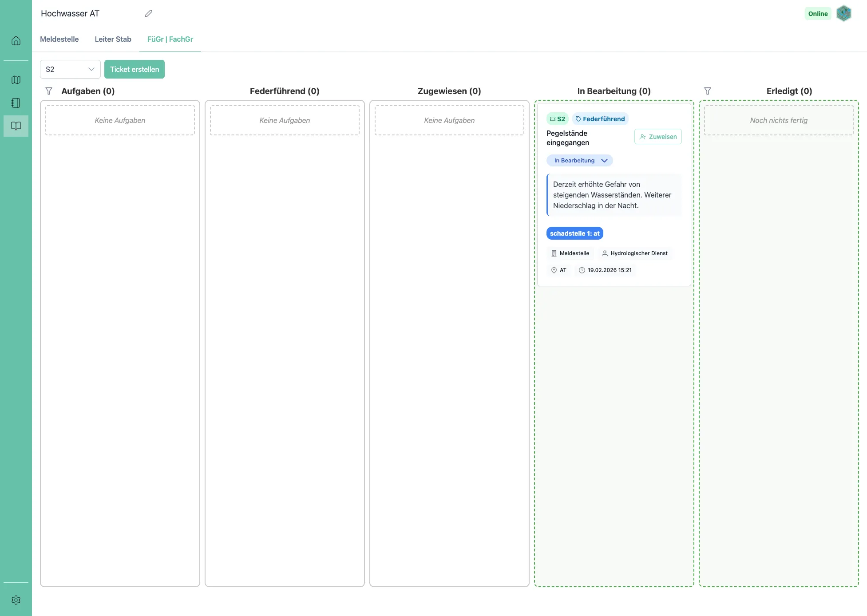Click pencil icon to rename Hochwasser AT
867x616 pixels.
149,14
